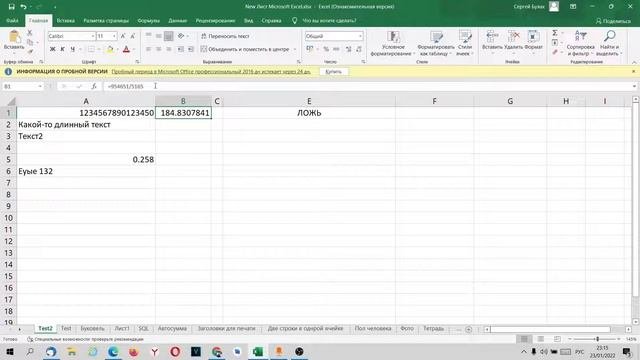Screen dimensions: 640x360
Task: Open the Calibri font name dropdown
Action: click(93, 36)
